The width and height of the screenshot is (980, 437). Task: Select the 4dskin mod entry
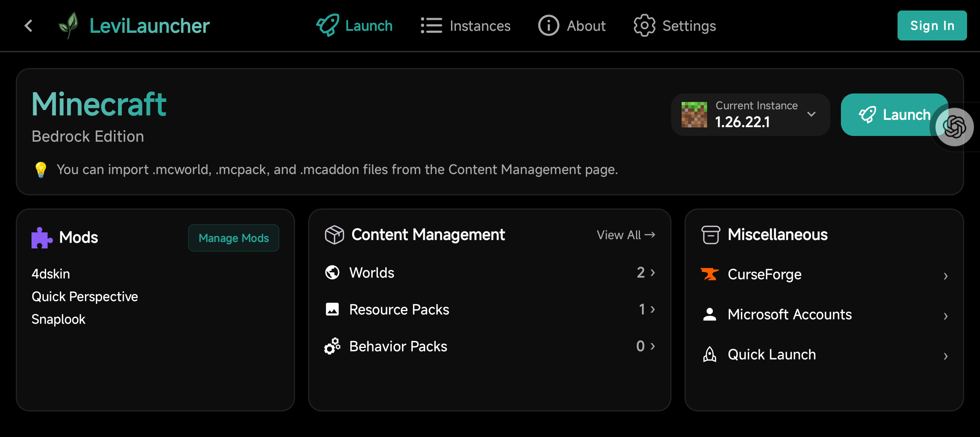tap(51, 274)
